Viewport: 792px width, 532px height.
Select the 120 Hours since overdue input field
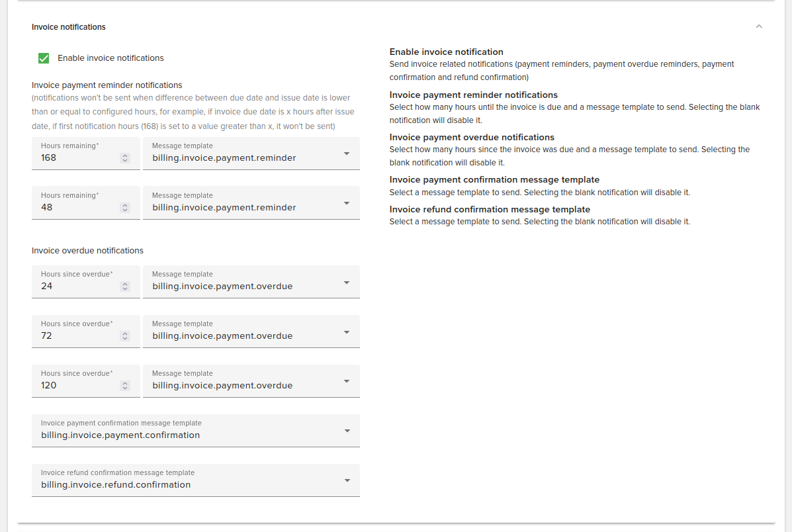click(x=76, y=385)
